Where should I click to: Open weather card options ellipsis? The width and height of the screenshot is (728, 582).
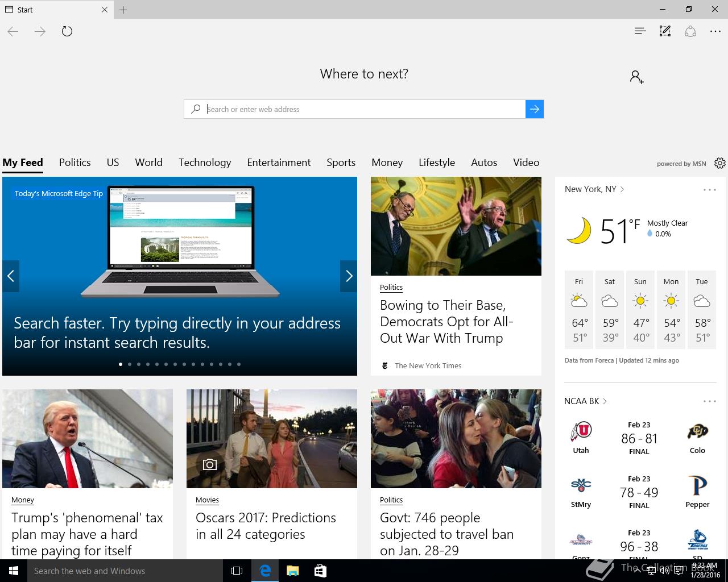(x=709, y=190)
